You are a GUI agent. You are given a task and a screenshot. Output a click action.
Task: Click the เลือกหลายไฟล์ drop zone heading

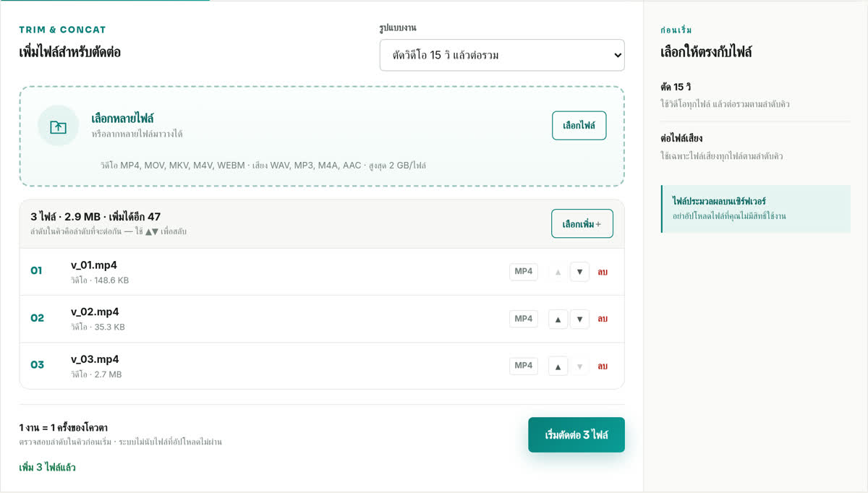[122, 119]
